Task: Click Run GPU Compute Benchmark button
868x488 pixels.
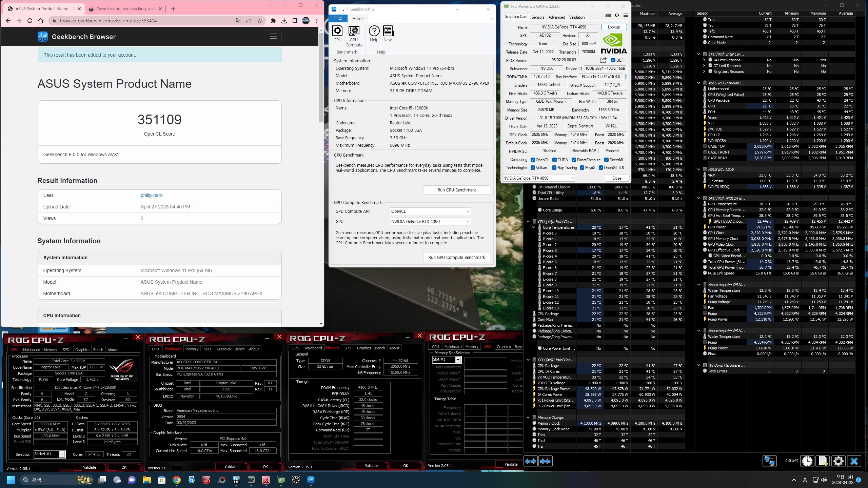Action: click(456, 258)
